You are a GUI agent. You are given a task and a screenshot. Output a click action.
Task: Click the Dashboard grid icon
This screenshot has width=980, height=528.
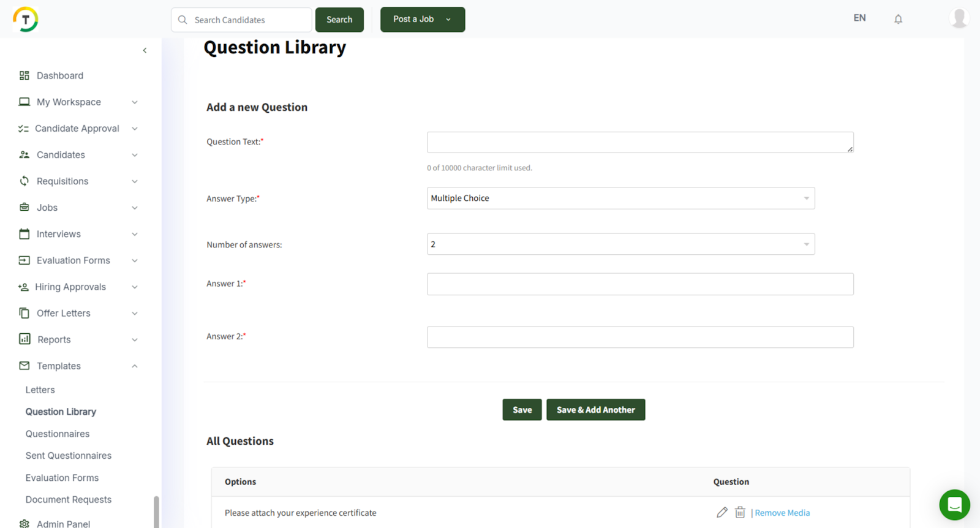tap(24, 75)
